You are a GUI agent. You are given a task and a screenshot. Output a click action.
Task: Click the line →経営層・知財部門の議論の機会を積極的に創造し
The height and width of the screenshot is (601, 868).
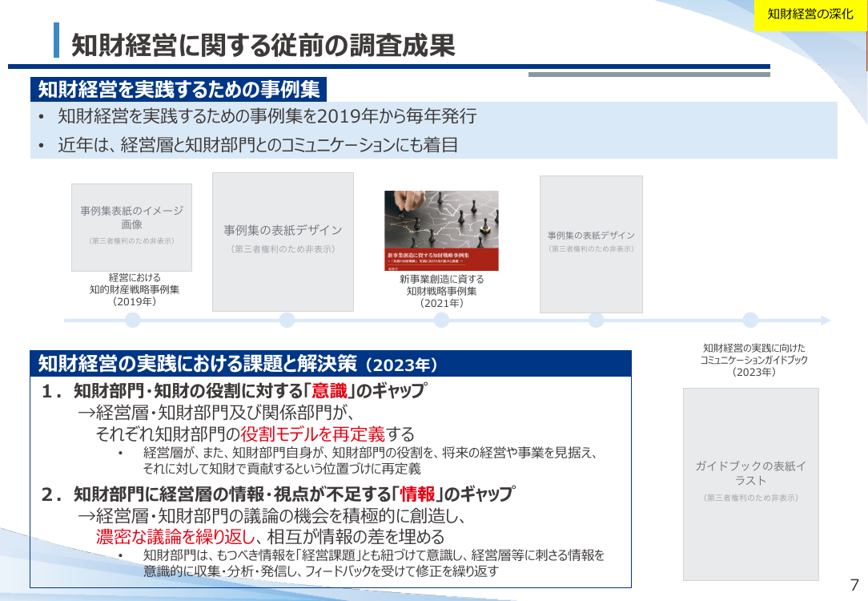[271, 516]
